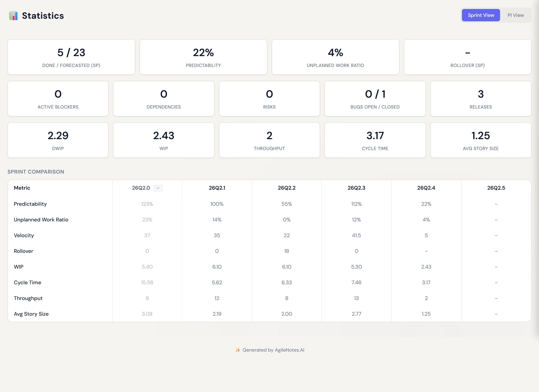Click the 26Q2.3 column header
539x392 pixels.
[356, 188]
